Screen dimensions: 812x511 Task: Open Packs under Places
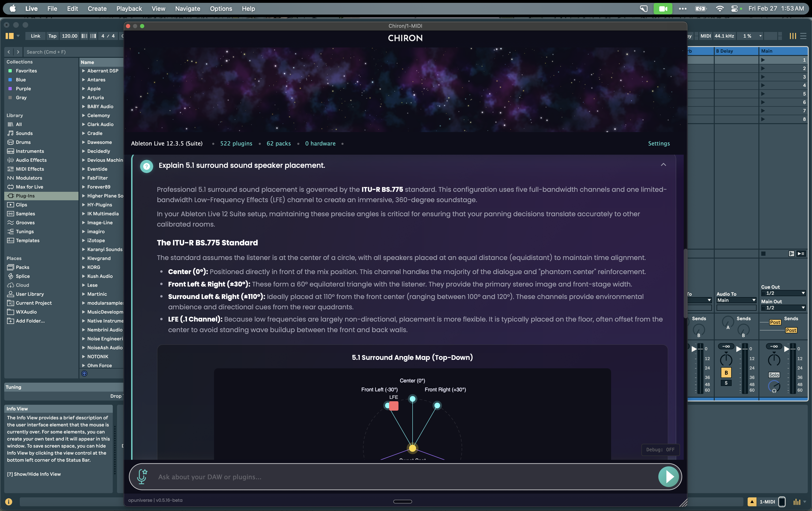coord(22,267)
